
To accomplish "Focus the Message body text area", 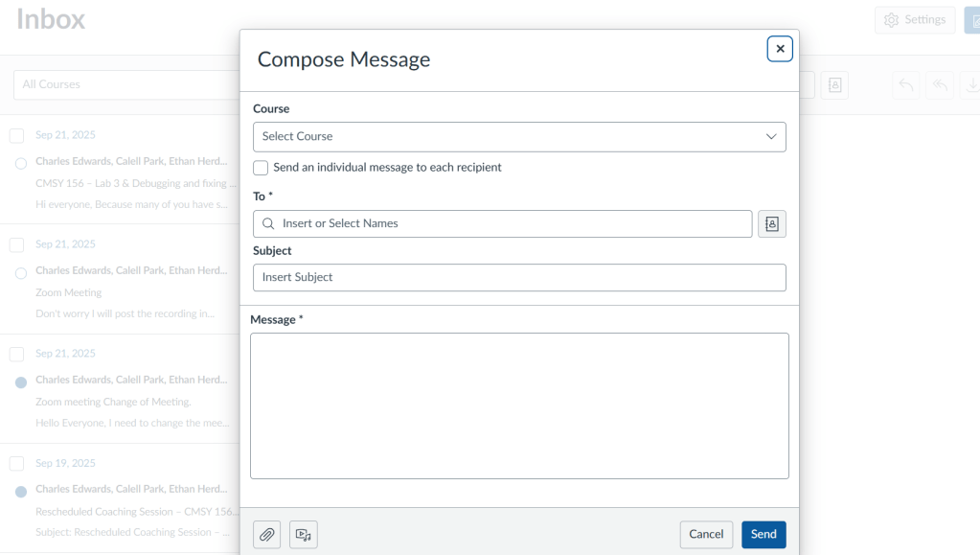I will (519, 405).
